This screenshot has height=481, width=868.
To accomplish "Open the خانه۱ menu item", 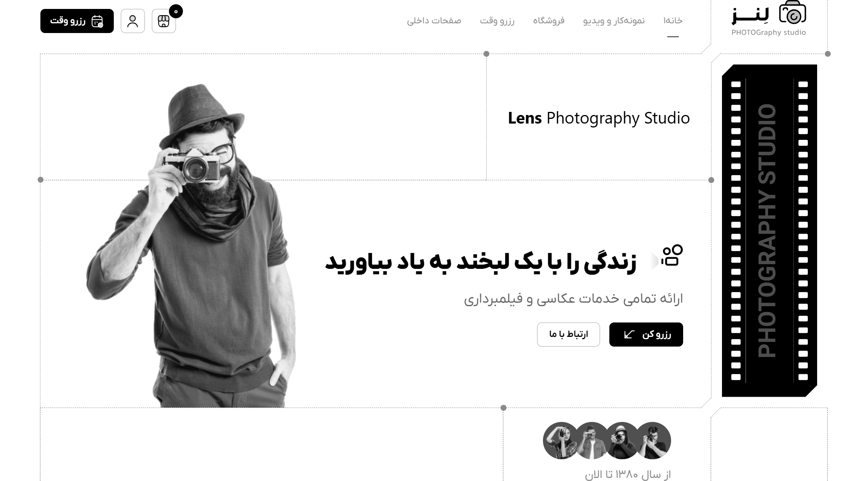I will pos(673,21).
